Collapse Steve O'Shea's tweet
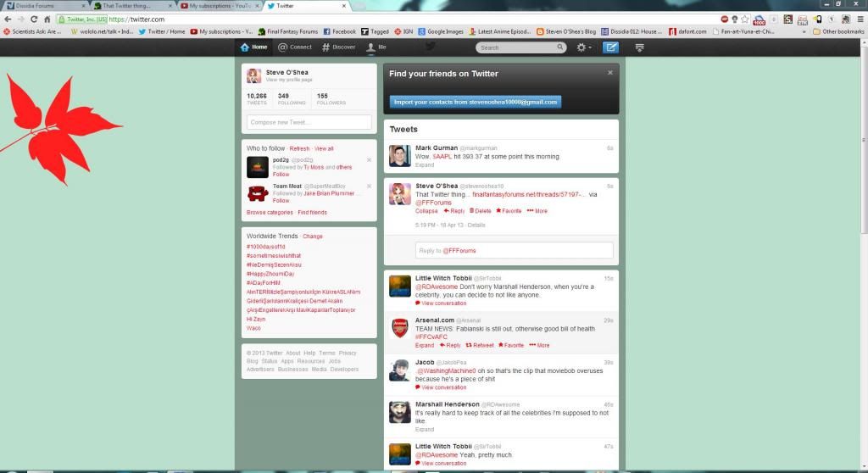868x473 pixels. click(x=426, y=211)
